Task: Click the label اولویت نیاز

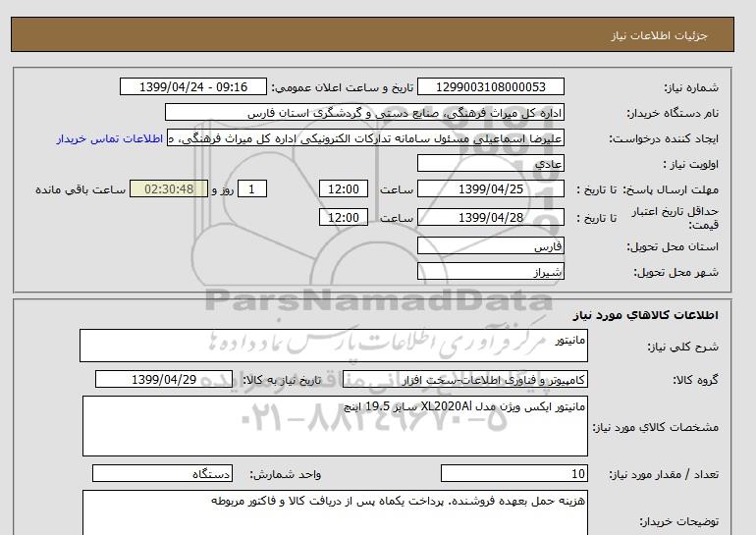Action: tap(691, 164)
